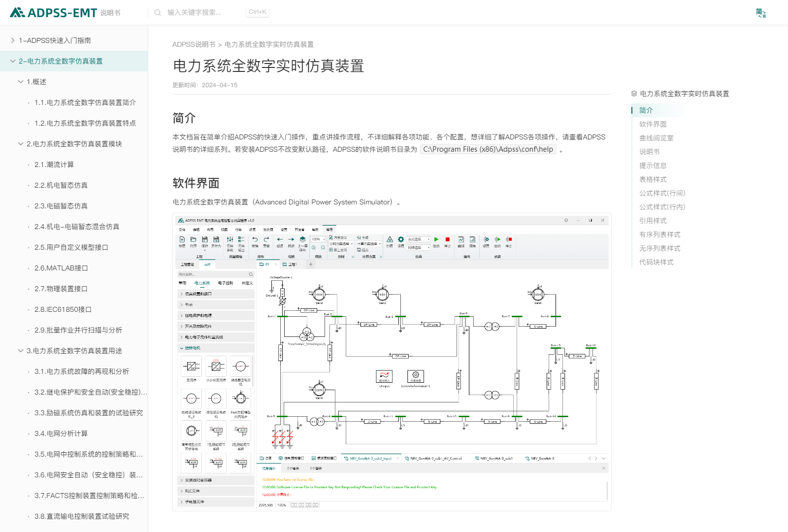
Task: Jump to 软件界面 in the outline
Action: coord(653,124)
